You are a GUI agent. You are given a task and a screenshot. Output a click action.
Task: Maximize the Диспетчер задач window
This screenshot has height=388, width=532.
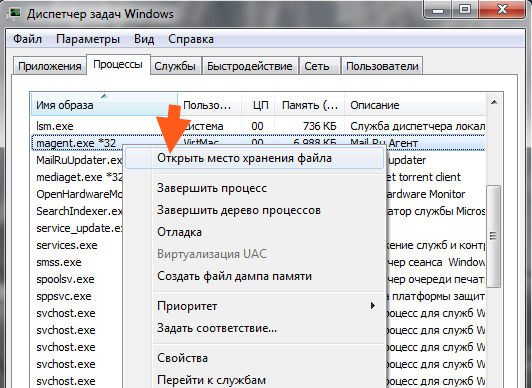pos(465,10)
